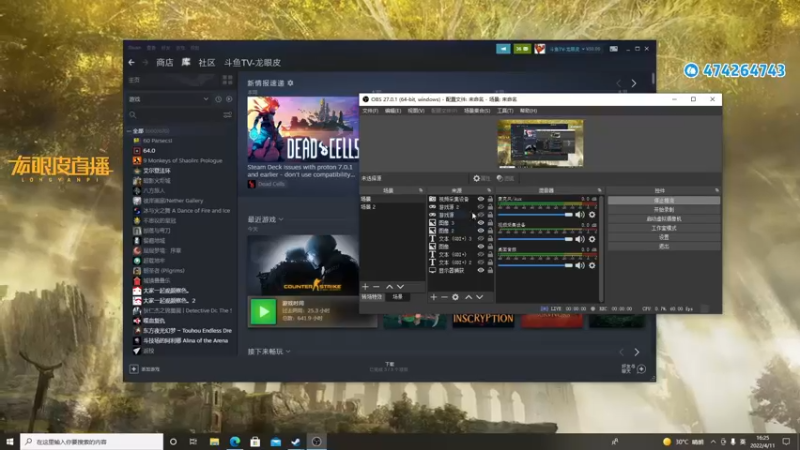The image size is (800, 450).
Task: Toggle visibility of 图像 2 source
Action: click(x=481, y=231)
